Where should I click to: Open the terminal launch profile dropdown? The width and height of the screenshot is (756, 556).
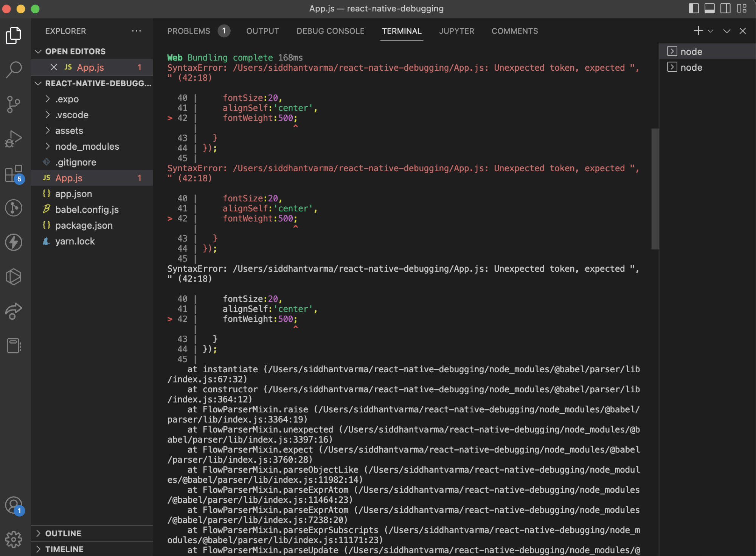coord(711,31)
